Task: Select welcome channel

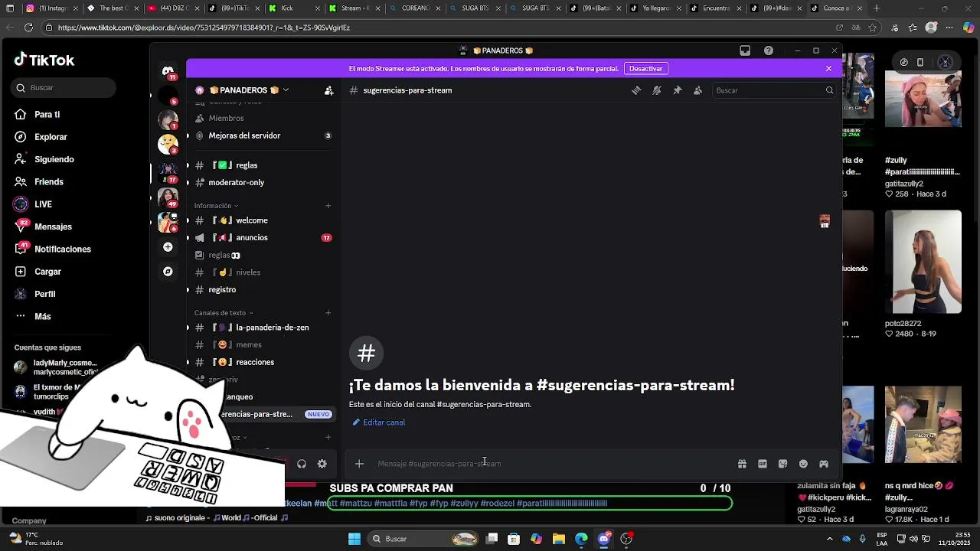Action: click(263, 220)
